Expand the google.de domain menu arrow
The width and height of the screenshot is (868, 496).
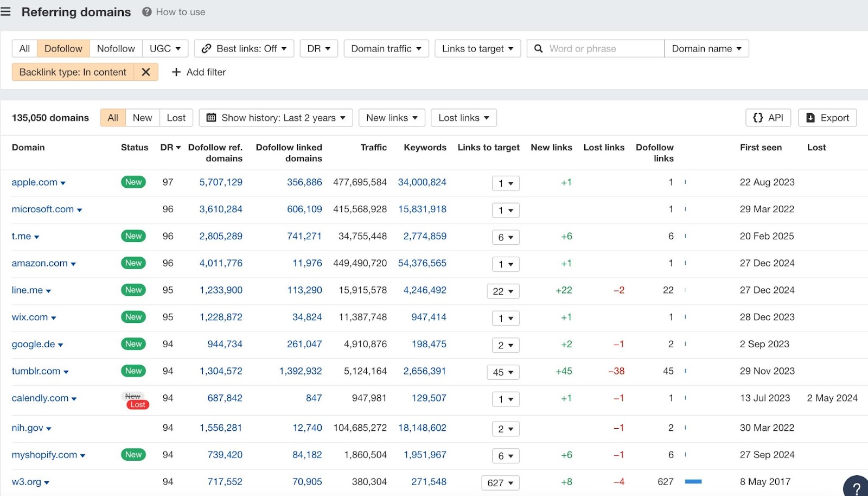click(60, 345)
